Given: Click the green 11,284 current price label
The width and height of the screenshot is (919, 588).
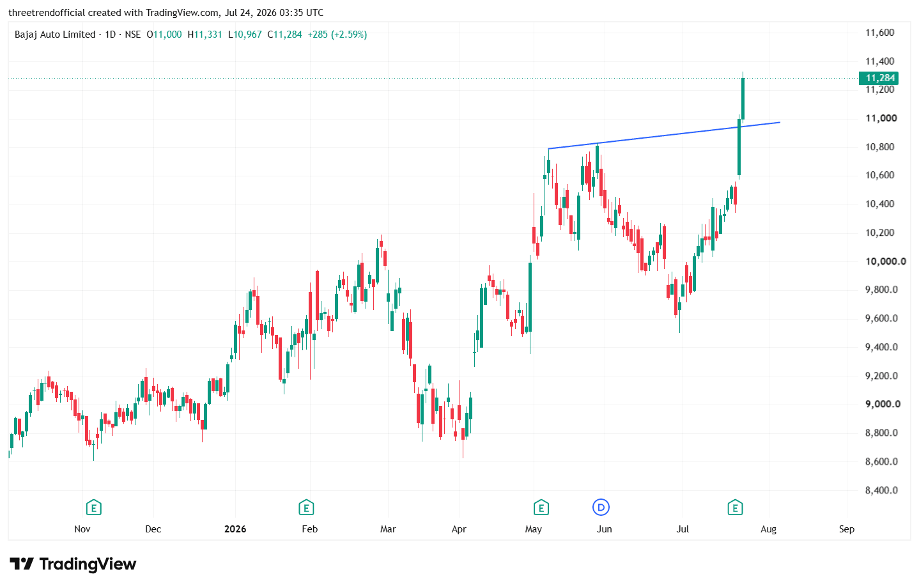Looking at the screenshot, I should point(879,78).
